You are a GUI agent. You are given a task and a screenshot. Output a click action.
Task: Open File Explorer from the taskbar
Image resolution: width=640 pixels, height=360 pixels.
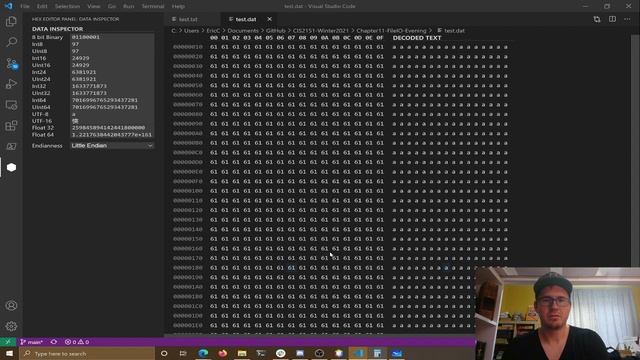click(242, 353)
